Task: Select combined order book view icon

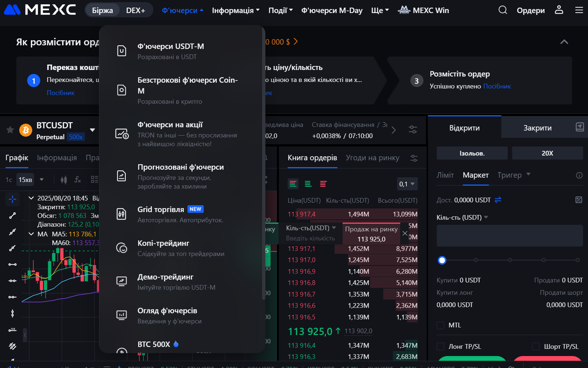Action: coord(293,184)
